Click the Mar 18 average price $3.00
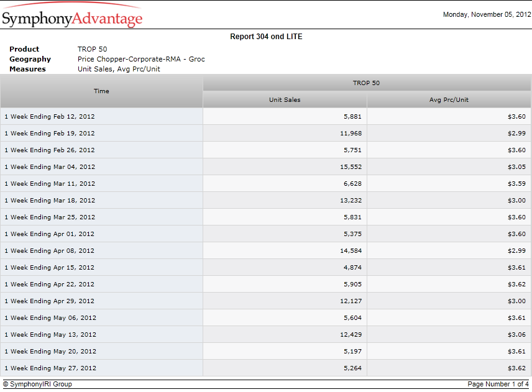 pyautogui.click(x=516, y=201)
